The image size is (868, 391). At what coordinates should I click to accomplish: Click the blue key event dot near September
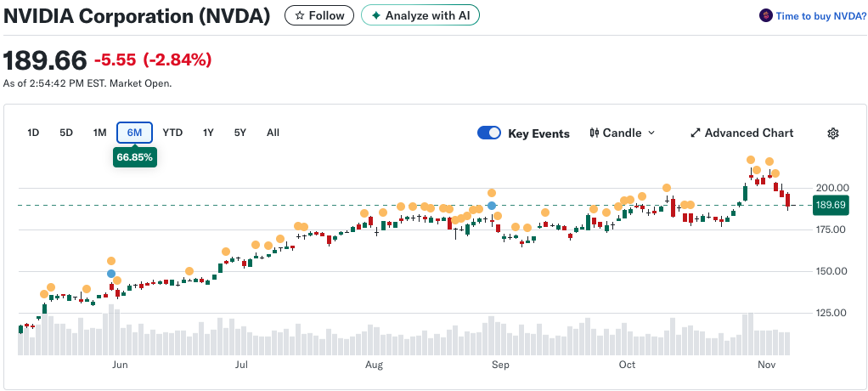(x=492, y=206)
